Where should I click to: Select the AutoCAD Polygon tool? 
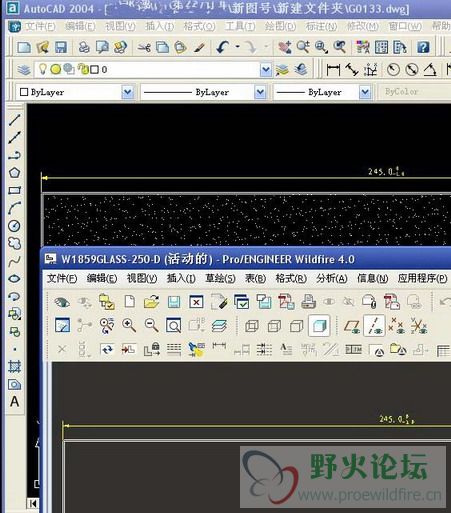tap(14, 173)
